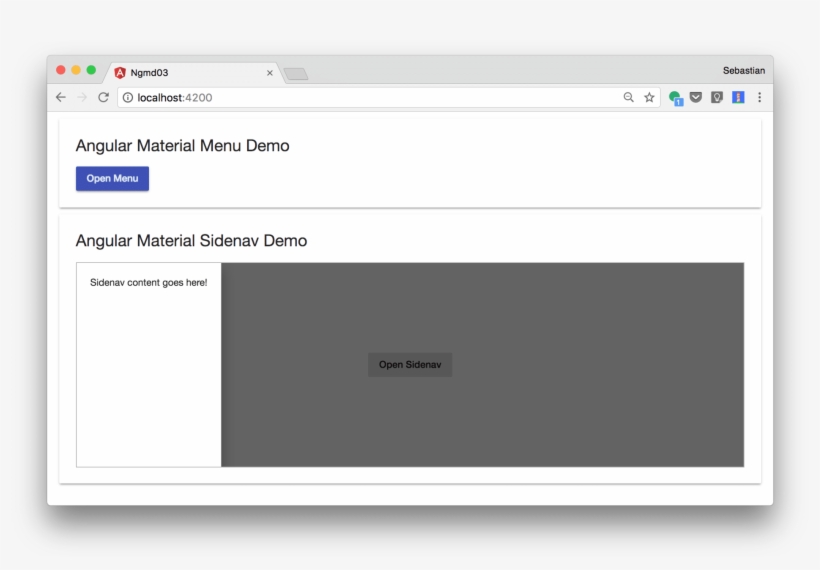Click the browser forward arrow
The width and height of the screenshot is (820, 570).
point(82,97)
